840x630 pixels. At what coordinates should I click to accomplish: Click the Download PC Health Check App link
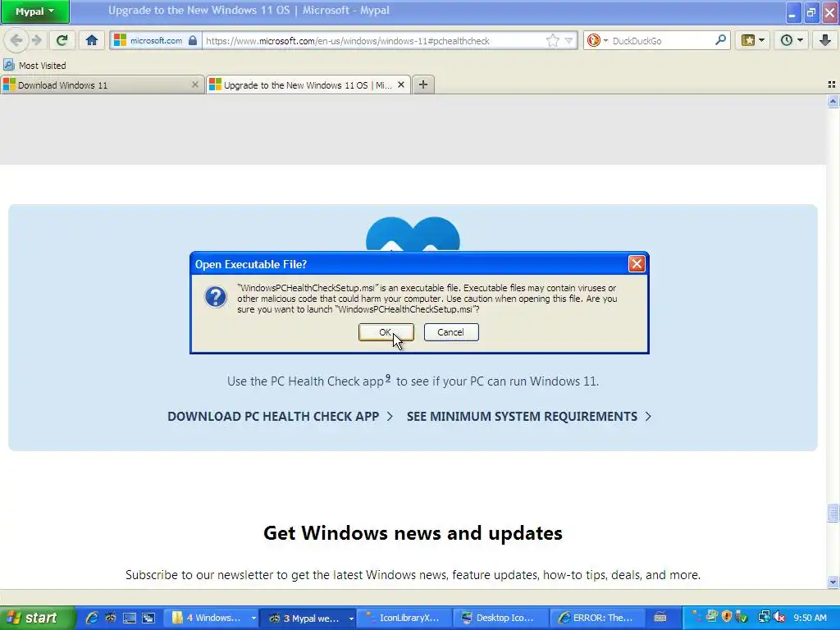[281, 416]
